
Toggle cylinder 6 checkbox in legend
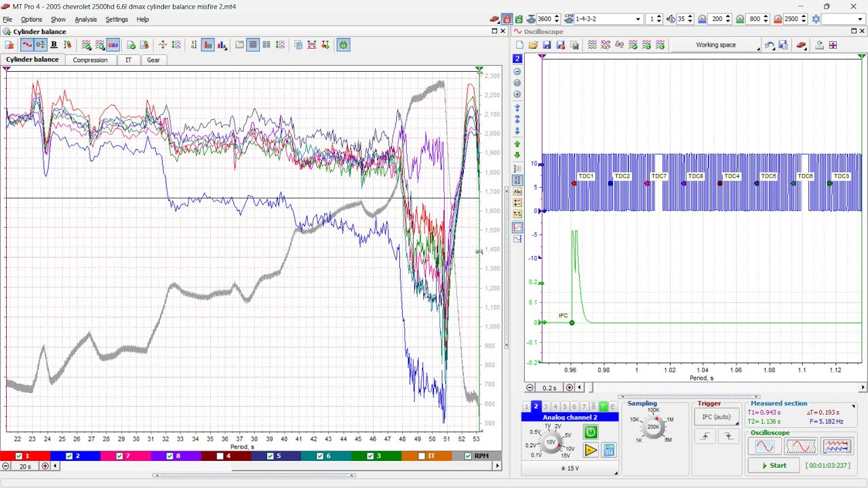320,456
